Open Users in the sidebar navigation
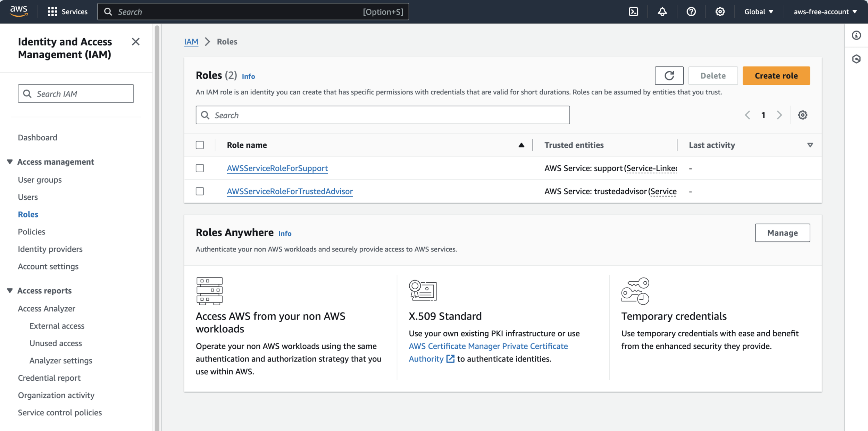The width and height of the screenshot is (868, 431). point(28,197)
